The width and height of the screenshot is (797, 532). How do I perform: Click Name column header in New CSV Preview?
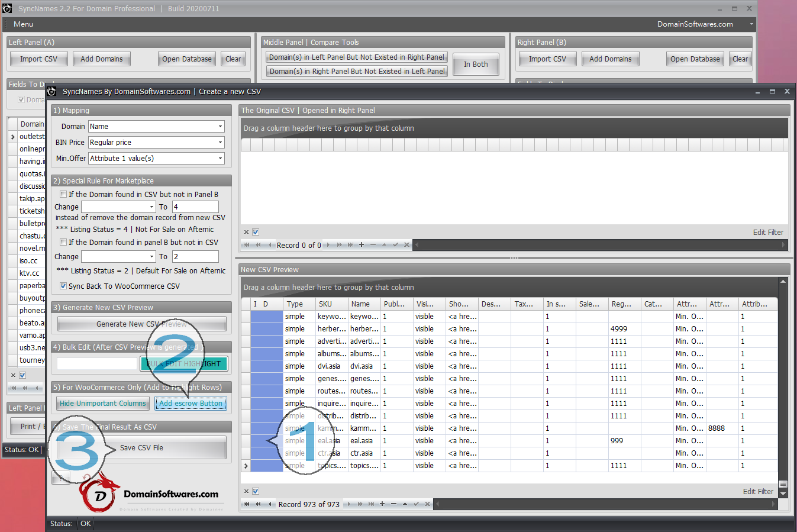[x=364, y=304]
